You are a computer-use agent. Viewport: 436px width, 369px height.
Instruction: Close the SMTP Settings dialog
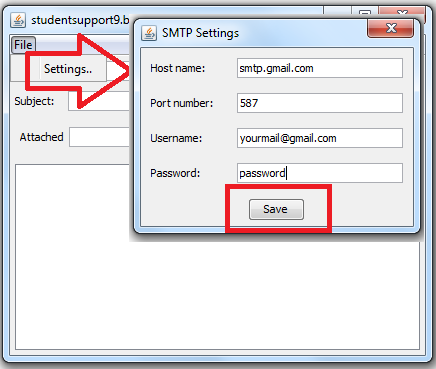(x=391, y=28)
